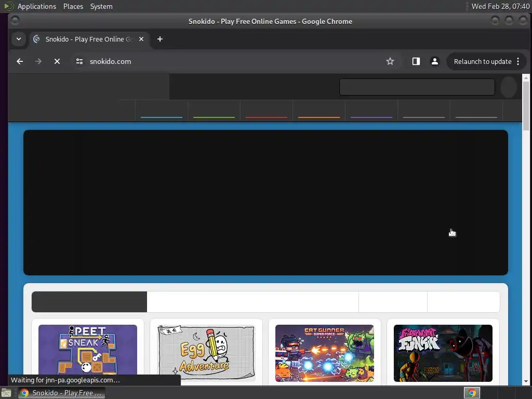Open the Egg Adventure game
The width and height of the screenshot is (532, 399).
[x=206, y=353]
